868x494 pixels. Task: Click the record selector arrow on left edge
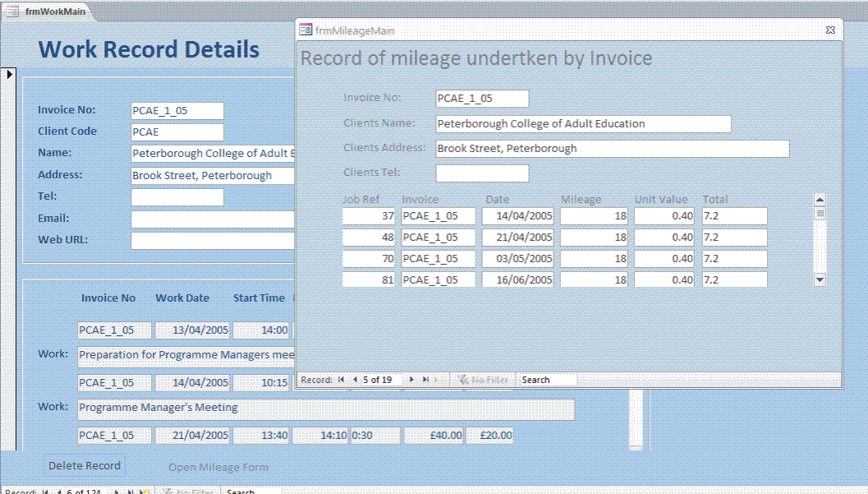(10, 74)
